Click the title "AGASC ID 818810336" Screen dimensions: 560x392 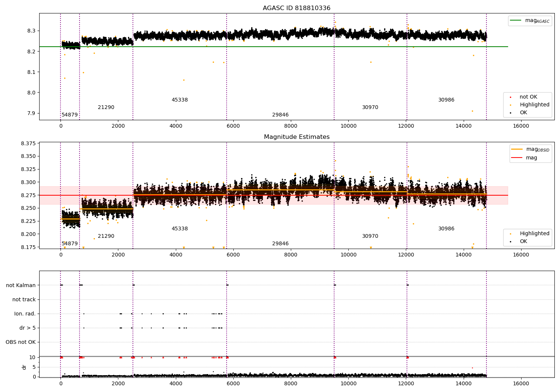tap(296, 8)
